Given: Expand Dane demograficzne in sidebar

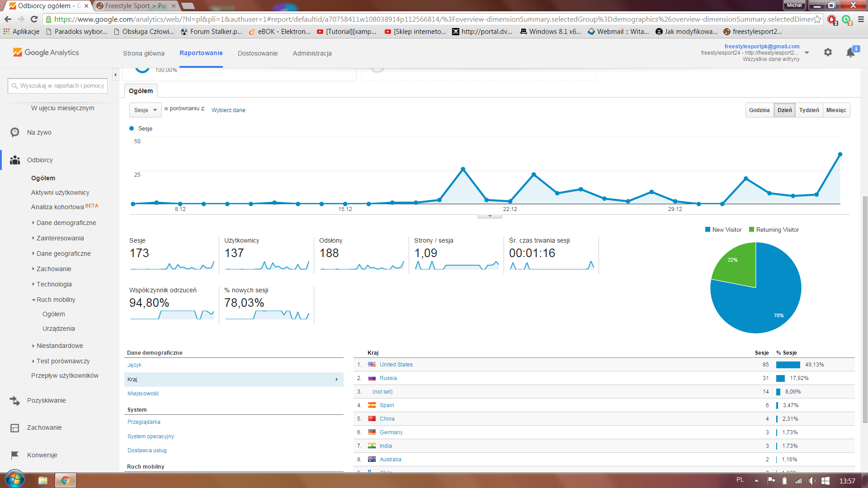Looking at the screenshot, I should 66,223.
